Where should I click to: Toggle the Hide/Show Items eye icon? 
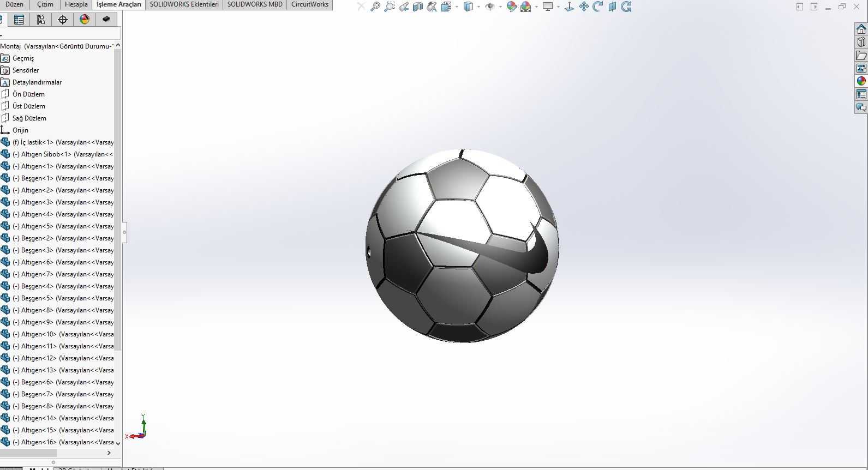[x=489, y=7]
